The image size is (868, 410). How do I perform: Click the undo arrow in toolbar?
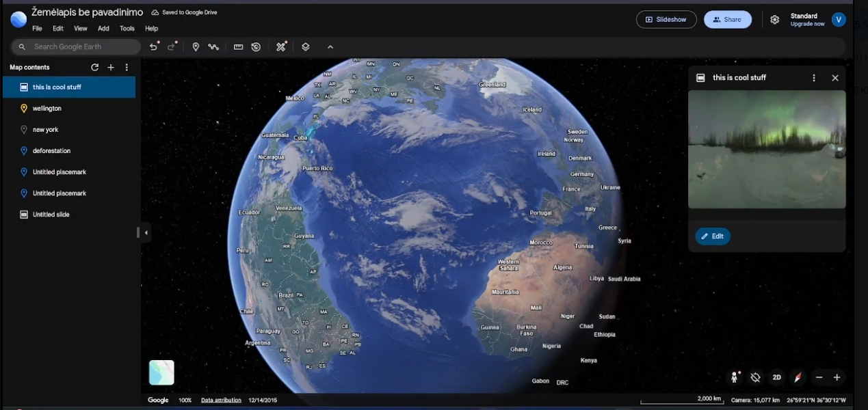[154, 46]
